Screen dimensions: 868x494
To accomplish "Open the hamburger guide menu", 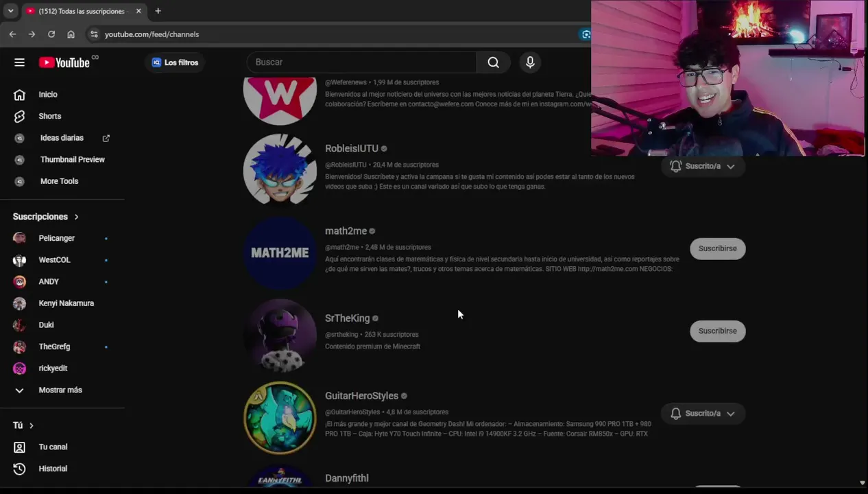I will tap(19, 62).
